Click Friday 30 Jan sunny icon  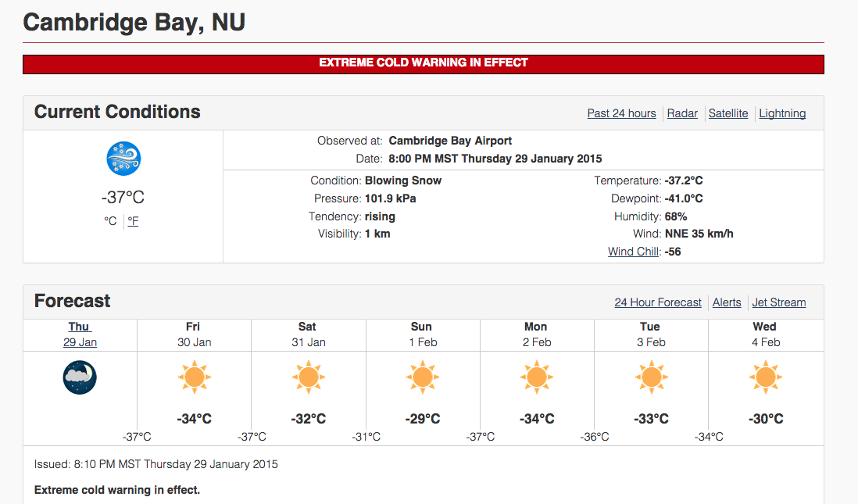tap(195, 377)
